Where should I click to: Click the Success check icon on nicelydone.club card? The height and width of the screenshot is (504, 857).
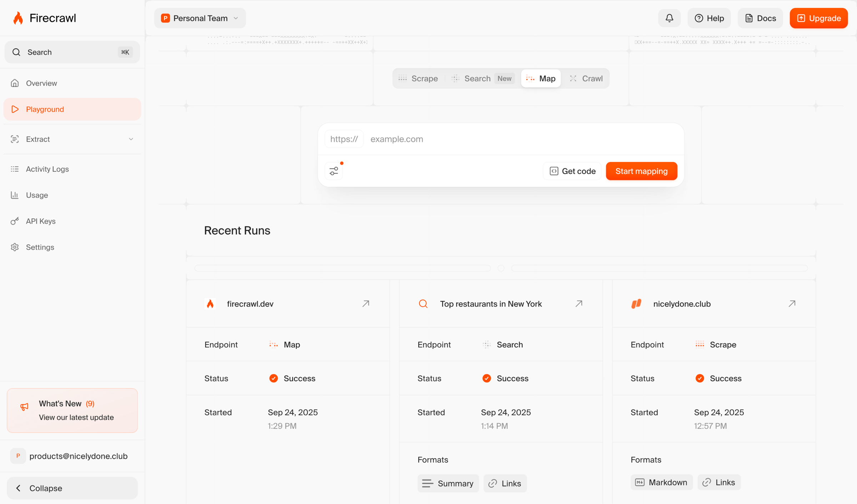(x=700, y=378)
